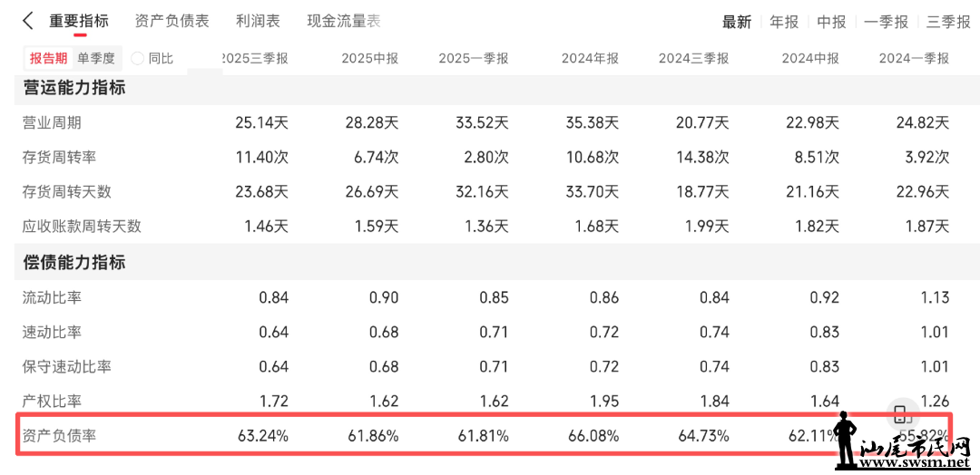Select the 最新 filter
The width and height of the screenshot is (980, 475).
737,22
